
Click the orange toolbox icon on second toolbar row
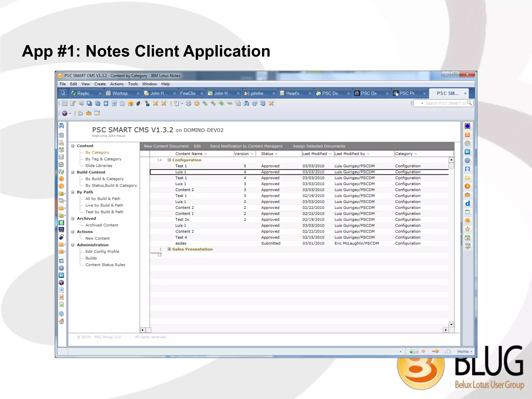click(x=89, y=113)
